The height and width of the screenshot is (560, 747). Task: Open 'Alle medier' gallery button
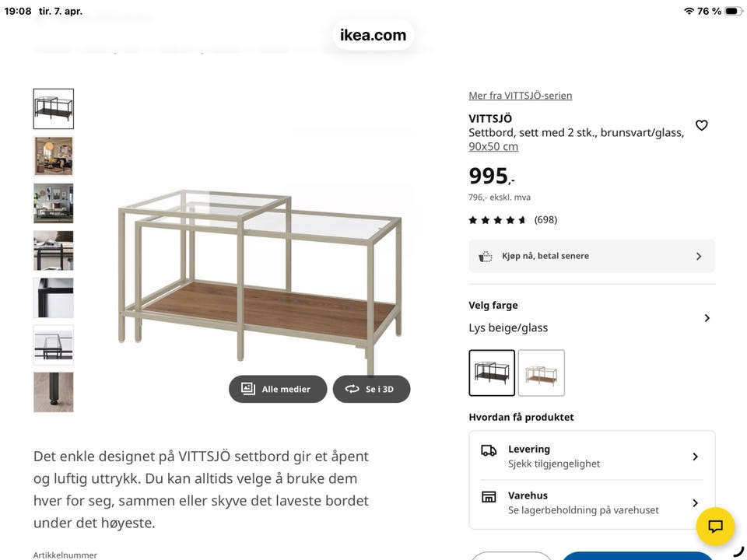click(278, 389)
